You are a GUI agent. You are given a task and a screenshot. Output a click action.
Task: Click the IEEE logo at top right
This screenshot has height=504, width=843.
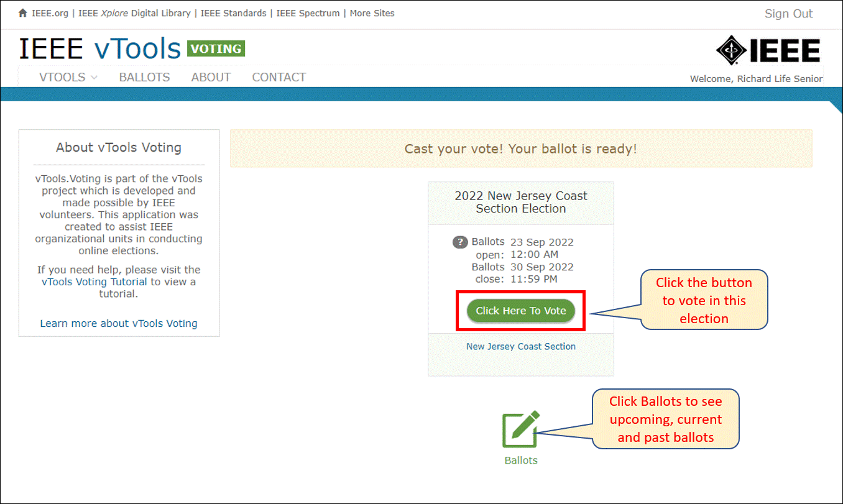768,50
